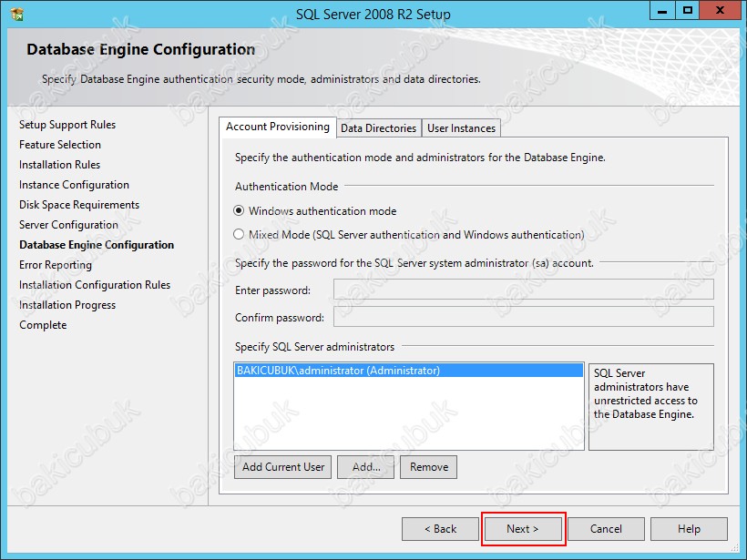The image size is (747, 560).
Task: Remove the selected administrator
Action: (429, 467)
